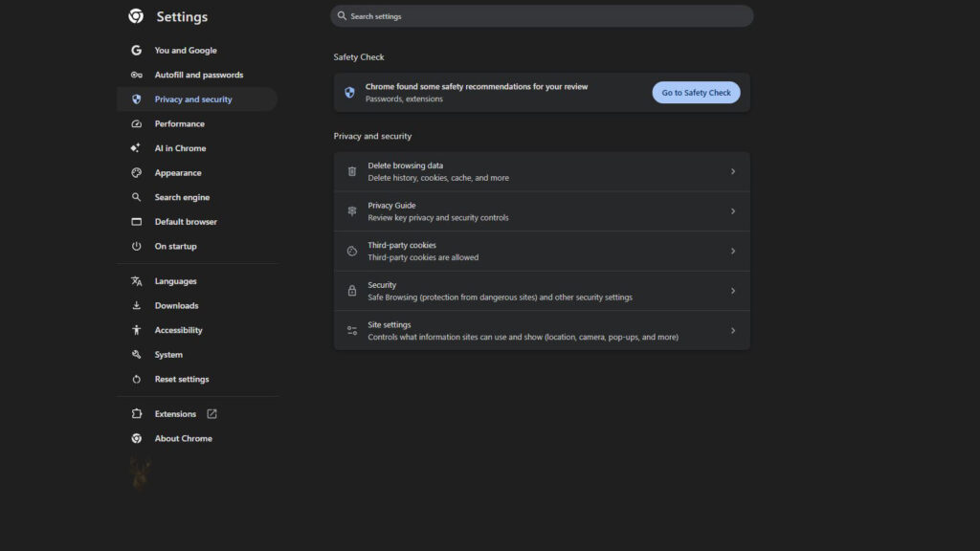Click 'Review key privacy and security controls' text

point(438,217)
